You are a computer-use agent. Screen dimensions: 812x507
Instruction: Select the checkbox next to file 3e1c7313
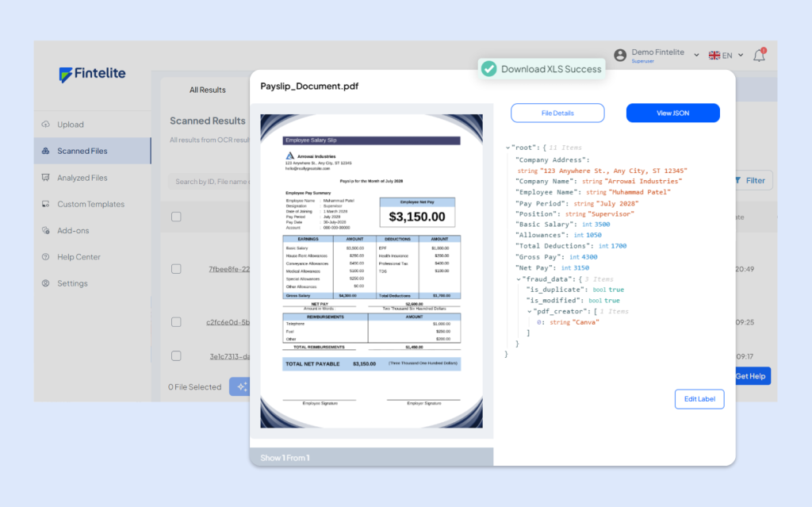(176, 356)
